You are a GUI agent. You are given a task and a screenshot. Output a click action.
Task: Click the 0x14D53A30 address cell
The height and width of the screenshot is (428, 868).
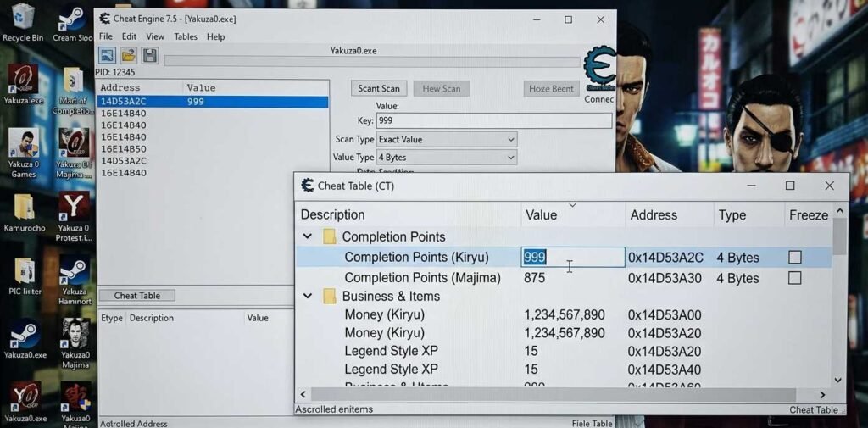[x=665, y=277]
